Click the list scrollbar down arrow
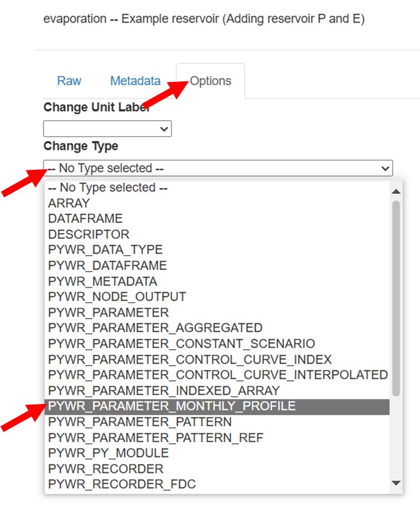 [396, 483]
